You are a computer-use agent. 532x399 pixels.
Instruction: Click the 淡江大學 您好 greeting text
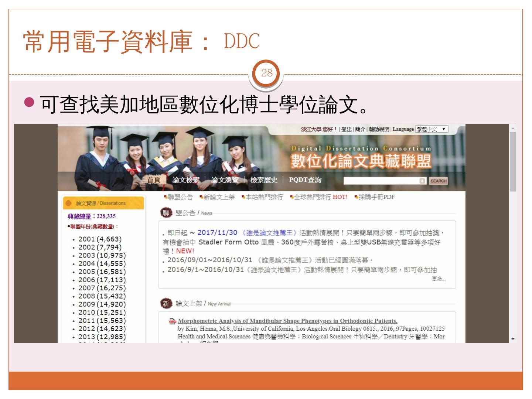point(319,129)
